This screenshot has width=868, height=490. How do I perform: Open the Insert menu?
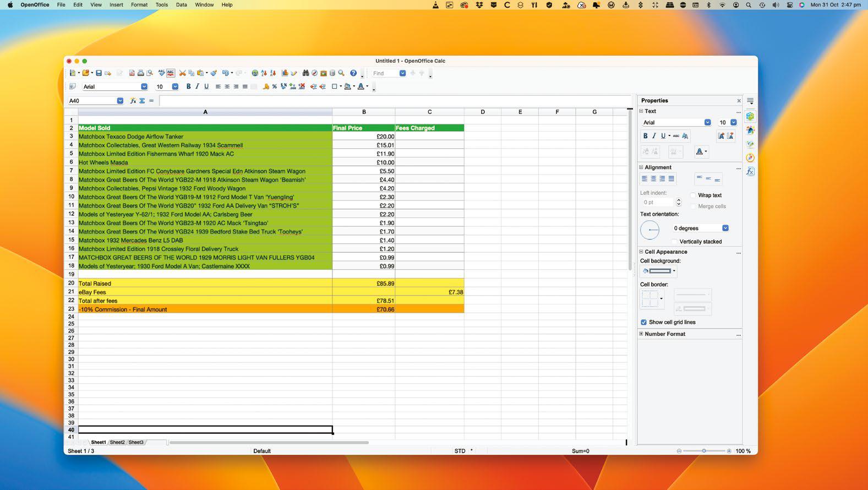coord(116,4)
